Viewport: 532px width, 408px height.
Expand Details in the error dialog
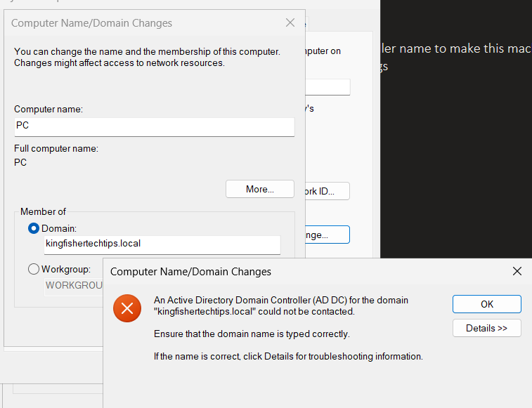486,328
